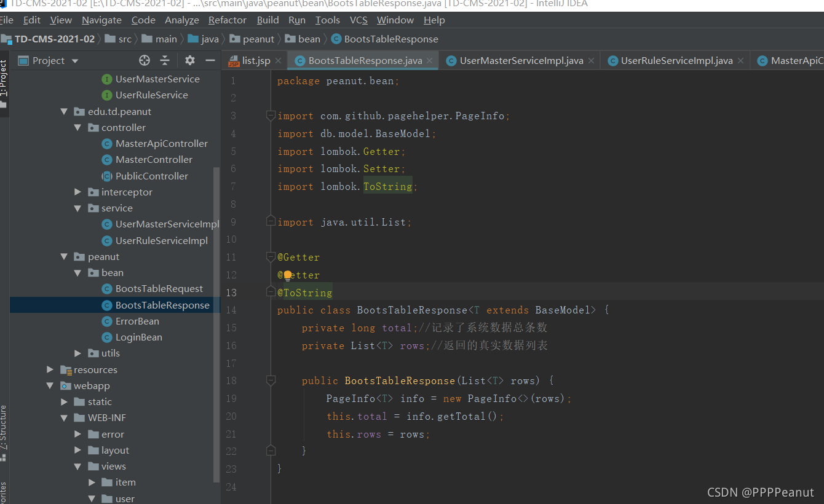Expand the error folder

point(77,434)
